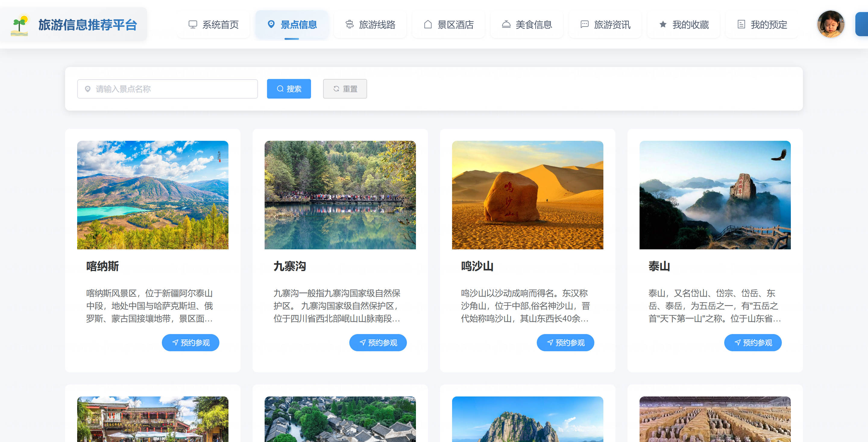The image size is (868, 442).
Task: Click the 搜索 search button
Action: click(289, 89)
